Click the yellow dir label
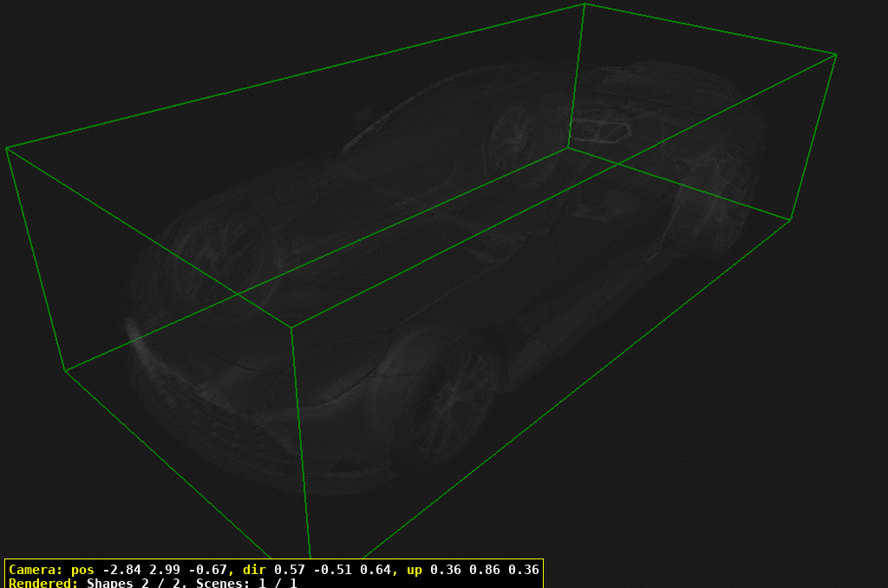The image size is (888, 588). 253,570
